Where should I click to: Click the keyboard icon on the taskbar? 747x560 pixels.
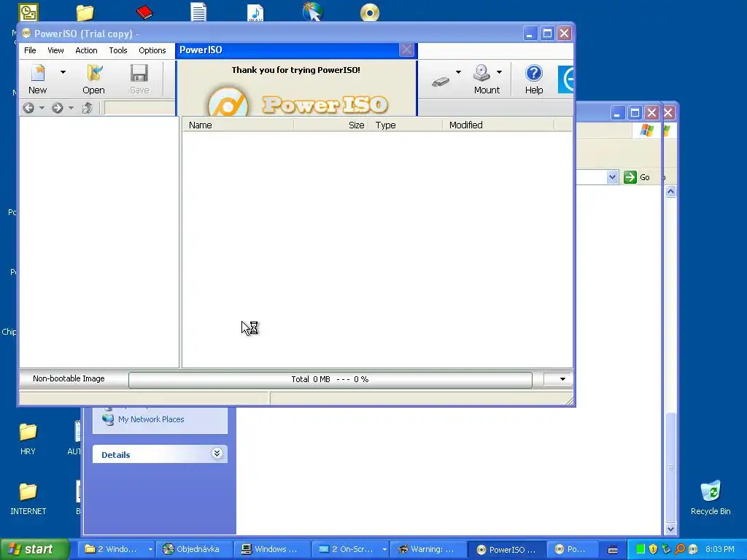[x=613, y=550]
